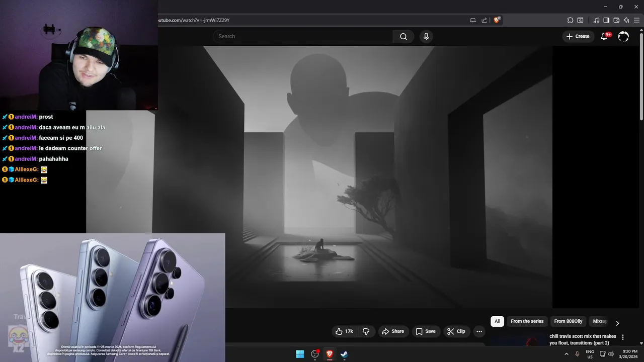This screenshot has height=362, width=644.
Task: Click chat message 'prost' by andreiM
Action: (46, 117)
